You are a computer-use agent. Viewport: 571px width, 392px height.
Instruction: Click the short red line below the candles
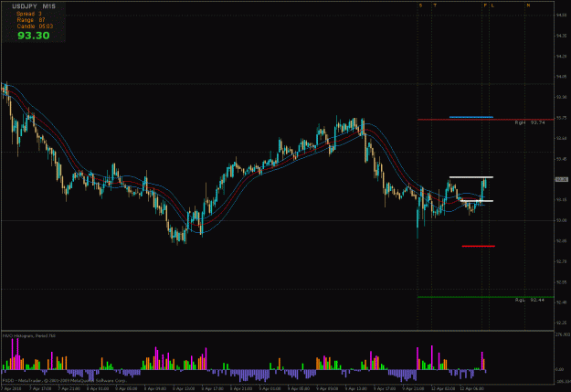[x=478, y=247]
